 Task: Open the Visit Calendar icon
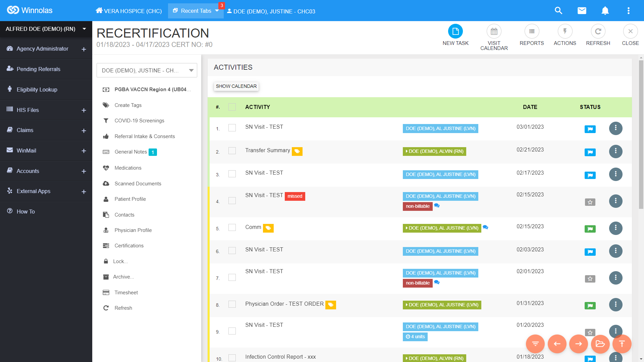tap(494, 31)
